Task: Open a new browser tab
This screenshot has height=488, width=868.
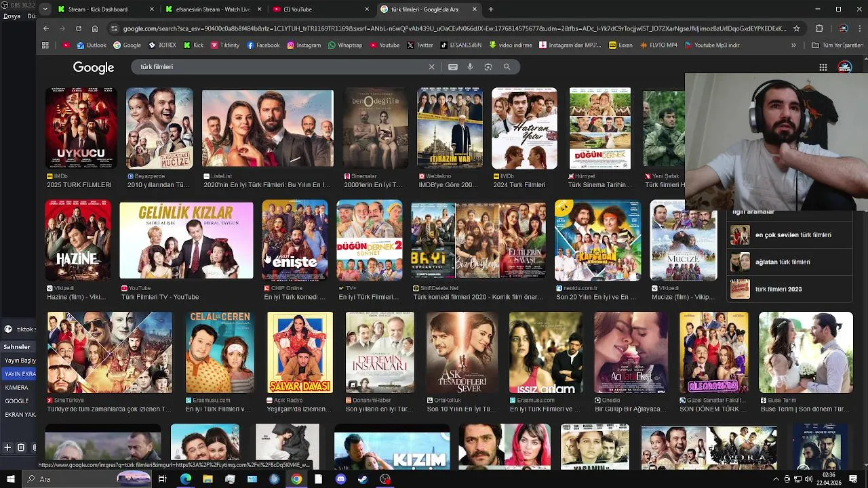Action: pyautogui.click(x=491, y=9)
